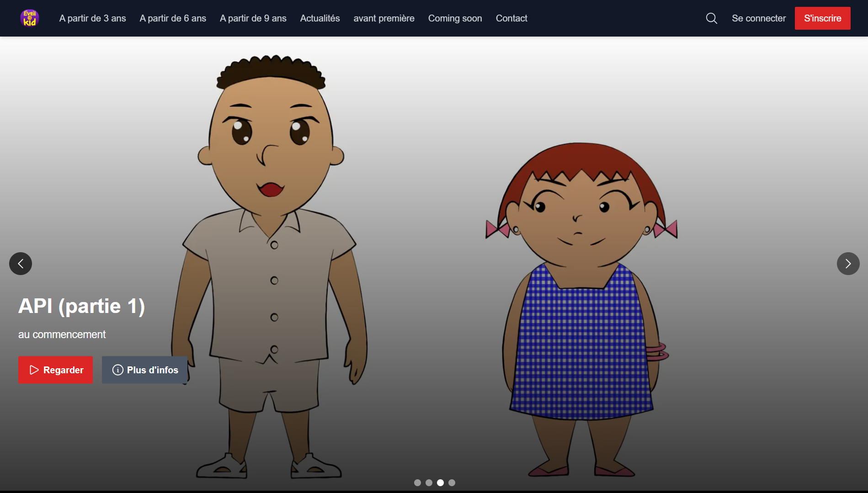
Task: Click the Se connecter link
Action: (x=758, y=18)
